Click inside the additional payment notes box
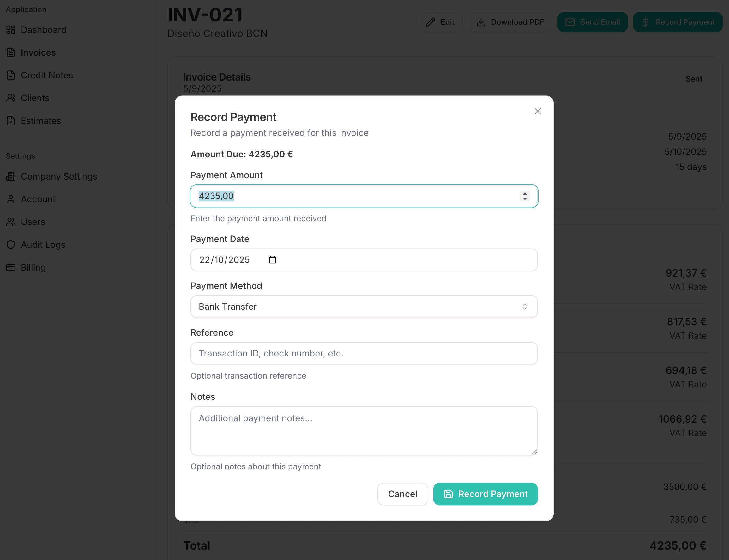This screenshot has height=560, width=729. 364,431
